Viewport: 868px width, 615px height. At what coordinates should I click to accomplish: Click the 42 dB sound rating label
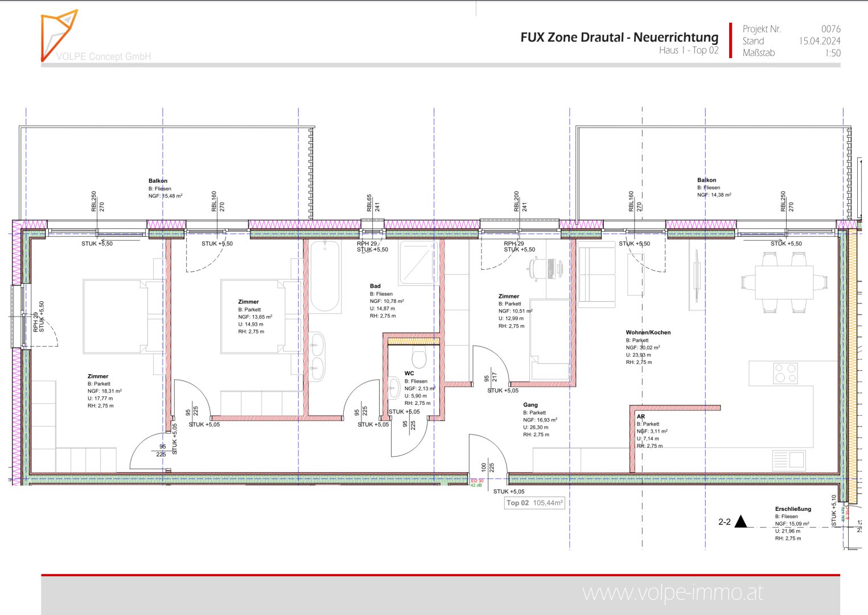(476, 485)
